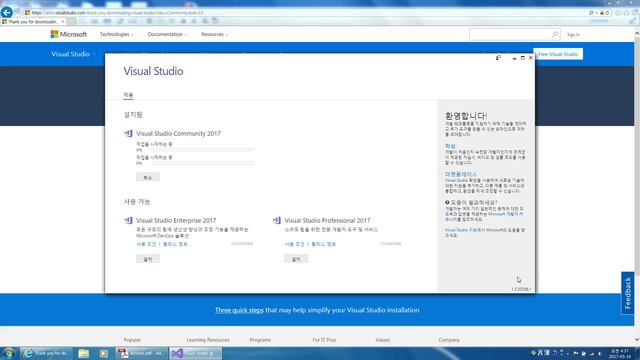
Task: Expand the Technologies menu
Action: pos(116,34)
